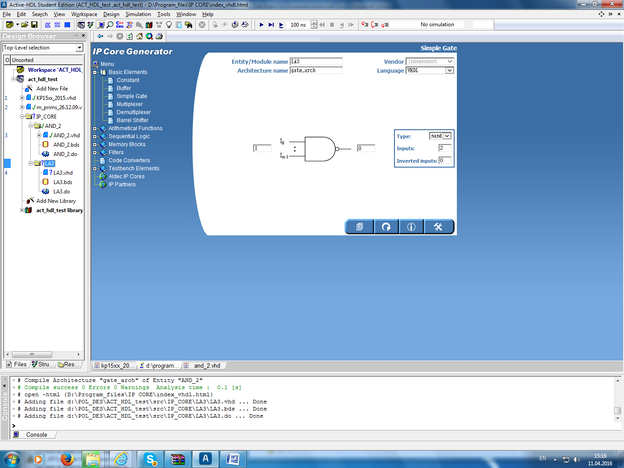Click the Entity/Module name input field
The image size is (624, 468).
pos(316,61)
